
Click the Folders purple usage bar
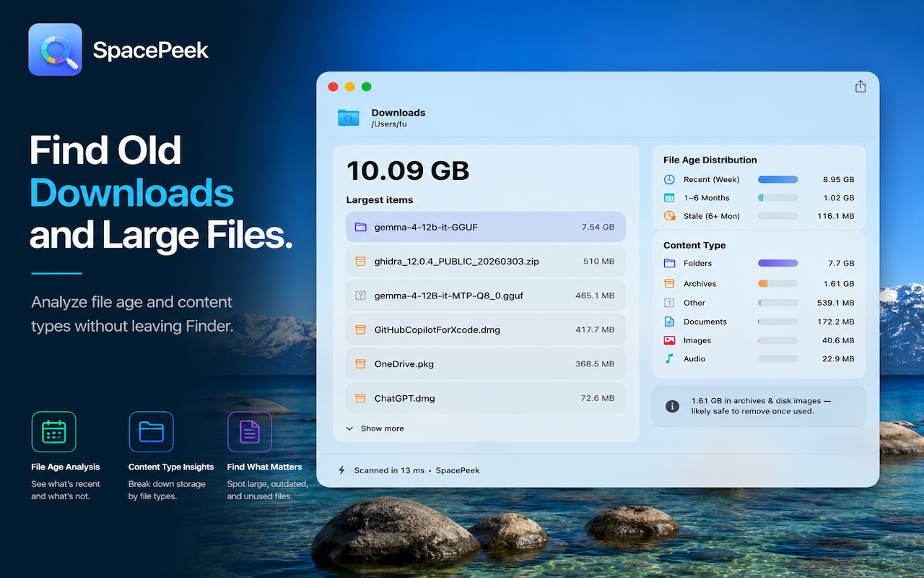point(778,264)
